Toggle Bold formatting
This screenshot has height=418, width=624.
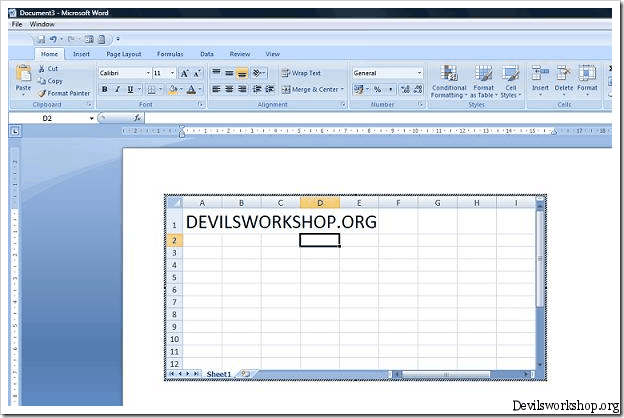pos(105,90)
